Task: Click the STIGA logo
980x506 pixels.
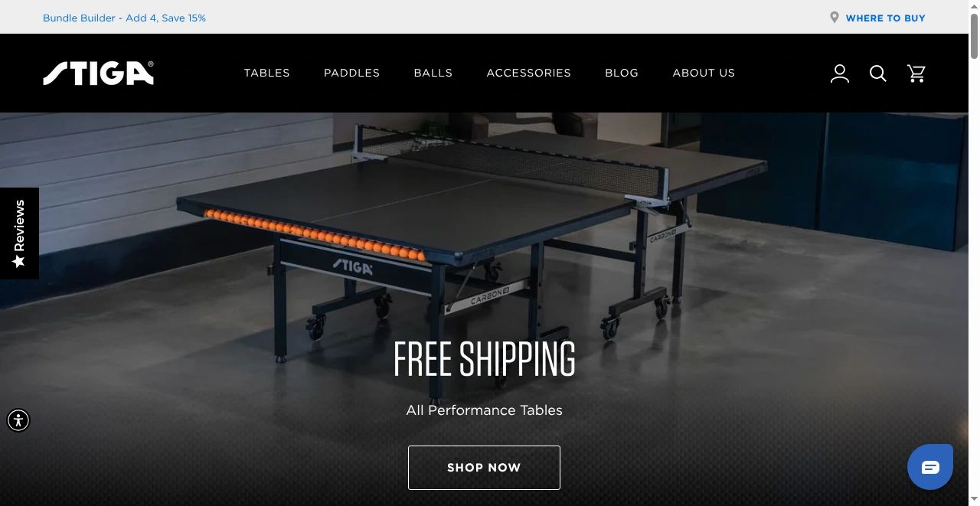Action: [x=99, y=73]
